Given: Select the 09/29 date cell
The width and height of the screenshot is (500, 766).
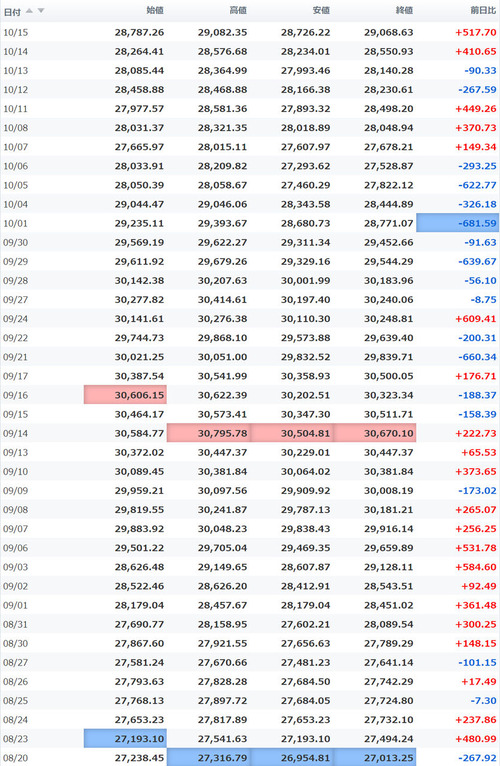Looking at the screenshot, I should point(16,261).
